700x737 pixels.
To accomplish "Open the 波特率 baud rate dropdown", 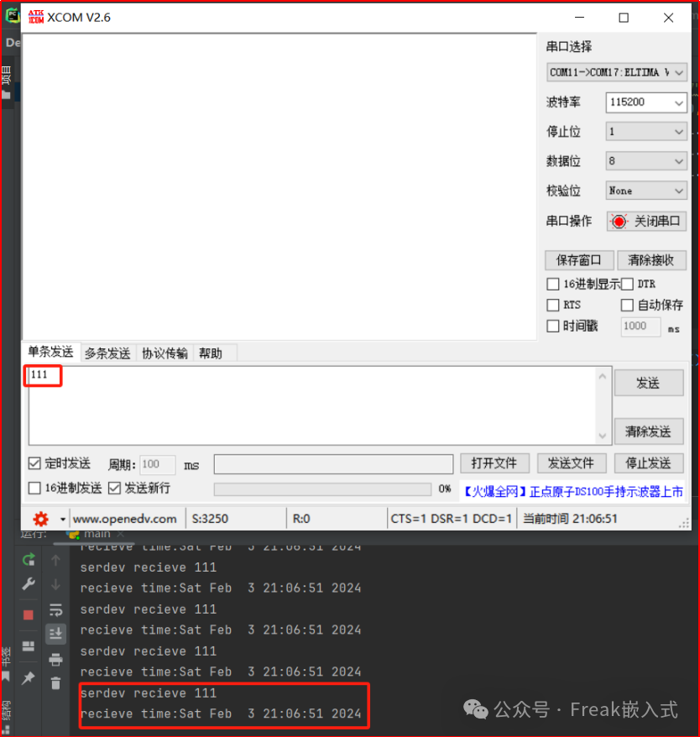I will click(645, 102).
